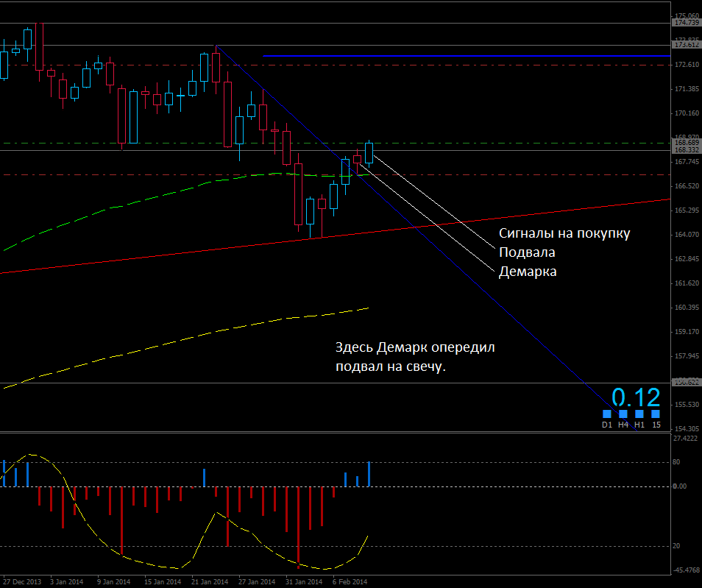Image resolution: width=702 pixels, height=588 pixels.
Task: Click the indicator level 20 label
Action: coord(676,546)
